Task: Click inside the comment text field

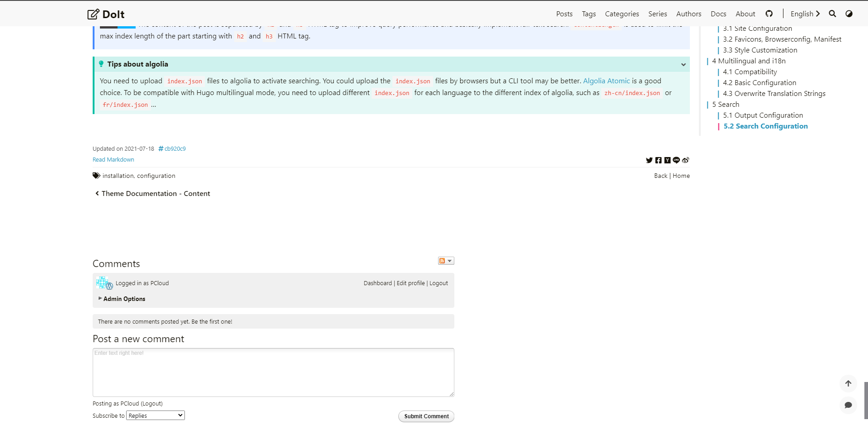Action: 273,372
